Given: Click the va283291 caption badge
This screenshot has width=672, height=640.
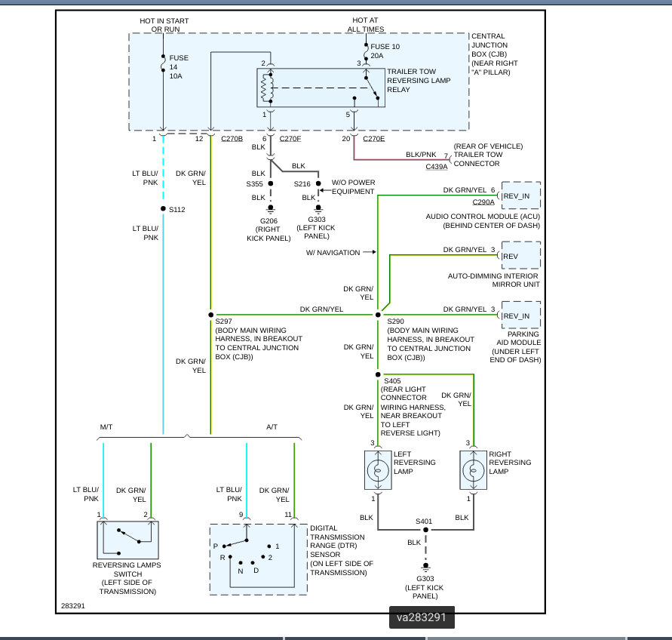Looking at the screenshot, I should click(422, 617).
